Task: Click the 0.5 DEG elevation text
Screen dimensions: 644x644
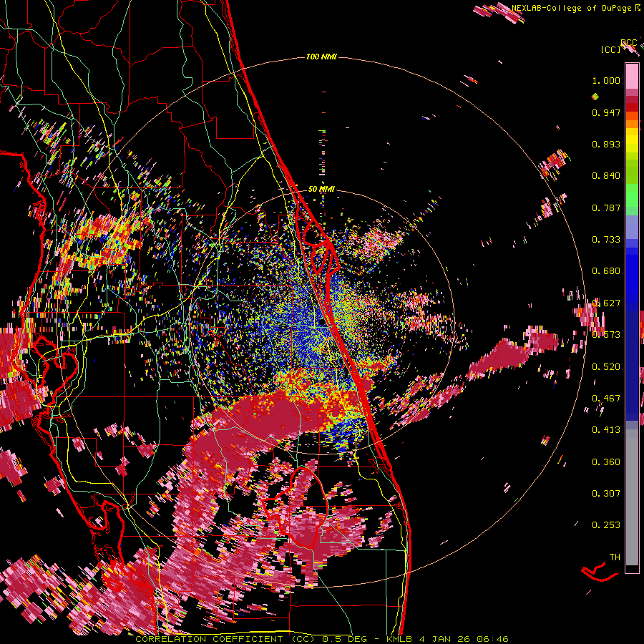Action: point(346,639)
